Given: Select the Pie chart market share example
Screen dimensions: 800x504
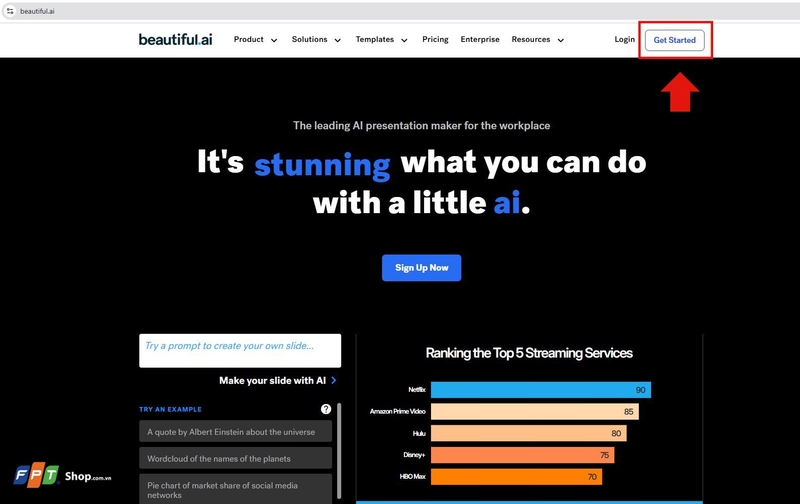Looking at the screenshot, I should 235,490.
